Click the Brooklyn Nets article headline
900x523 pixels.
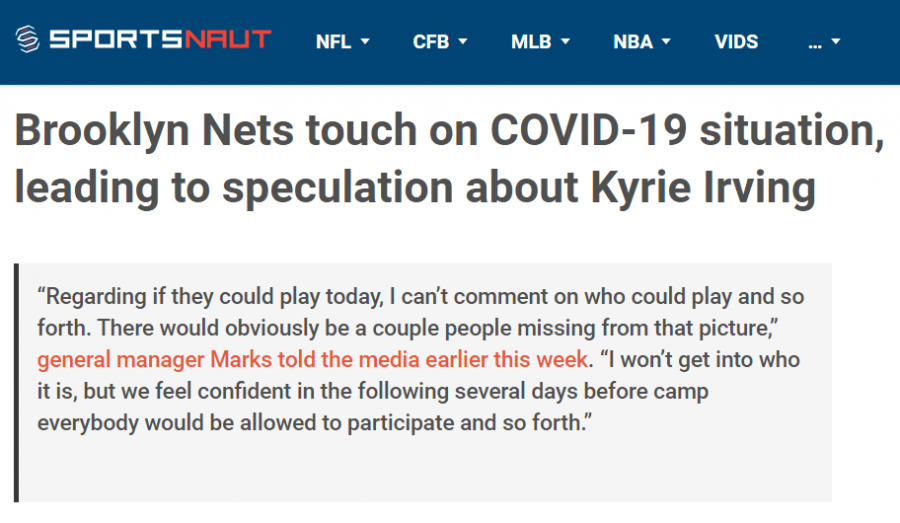click(x=449, y=159)
